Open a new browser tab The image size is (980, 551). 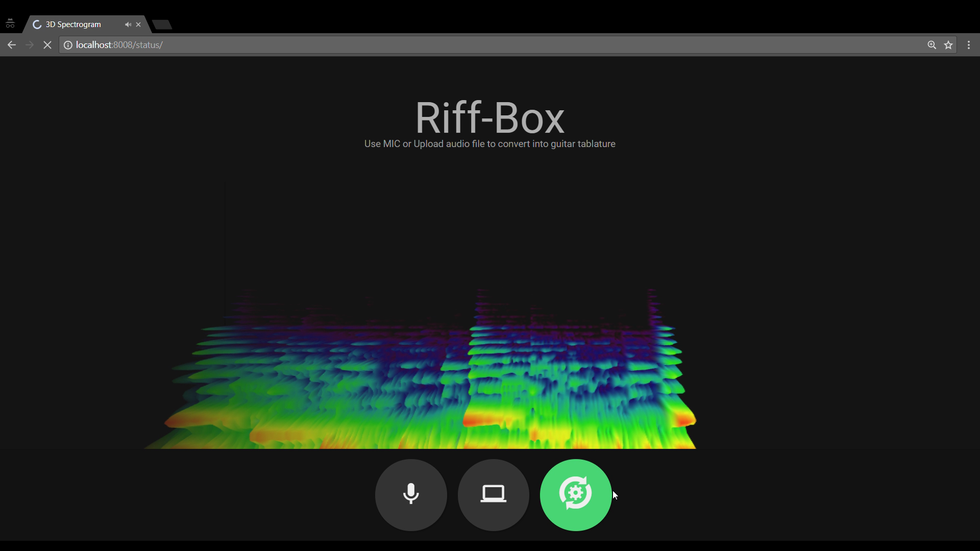click(x=162, y=24)
